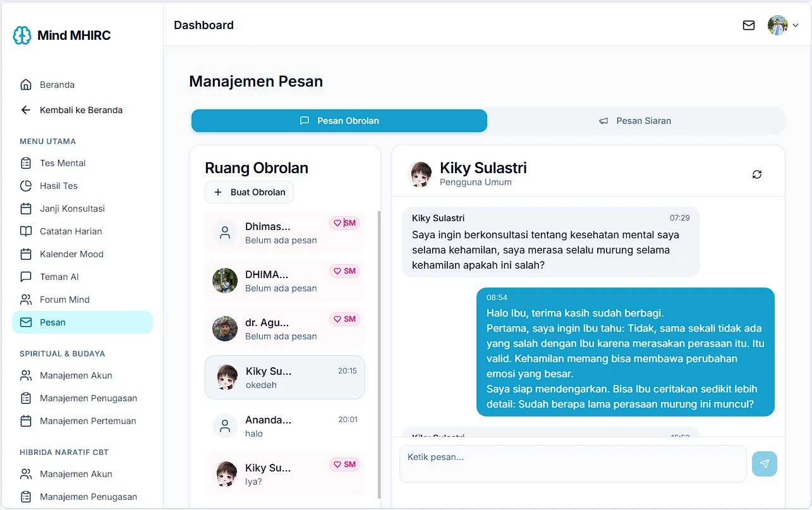Click Spiritual & Budaya Manajemen Penugasan icon
This screenshot has width=812, height=510.
pyautogui.click(x=26, y=398)
